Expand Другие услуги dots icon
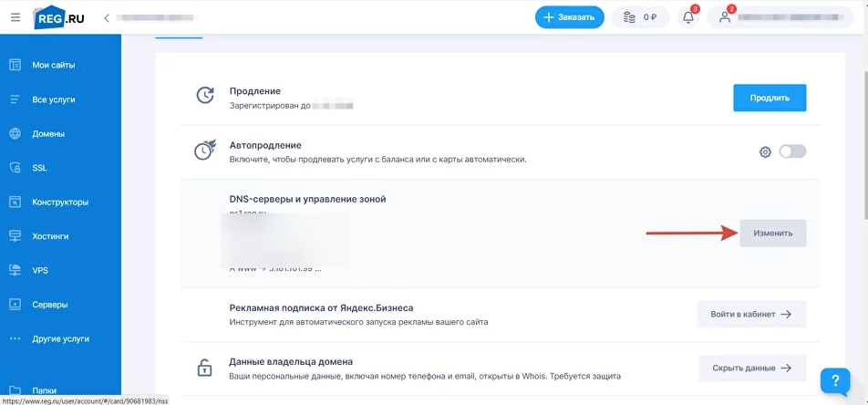 coord(15,338)
